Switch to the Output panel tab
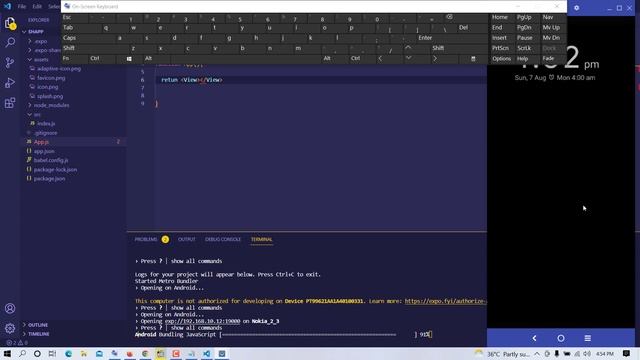 tap(187, 239)
